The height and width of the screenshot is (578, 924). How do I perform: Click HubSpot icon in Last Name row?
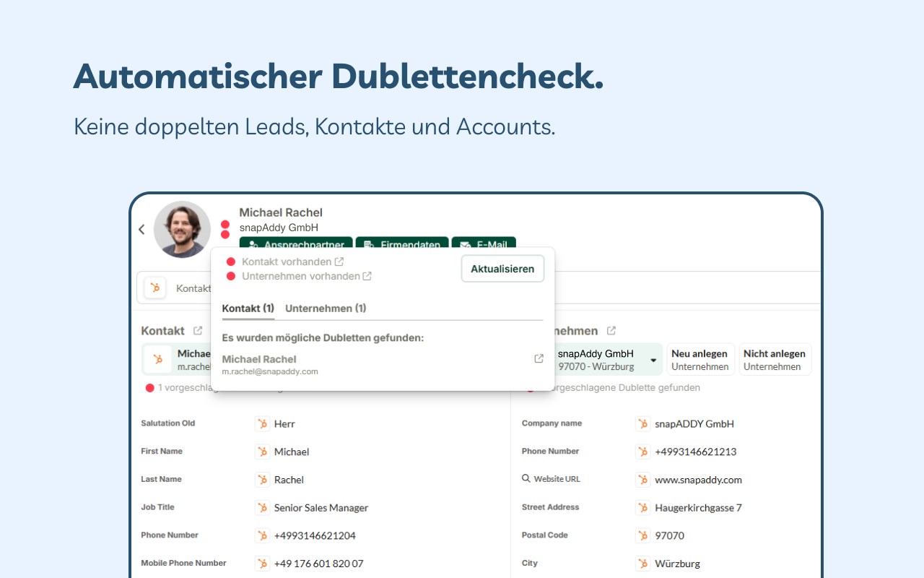click(x=262, y=480)
